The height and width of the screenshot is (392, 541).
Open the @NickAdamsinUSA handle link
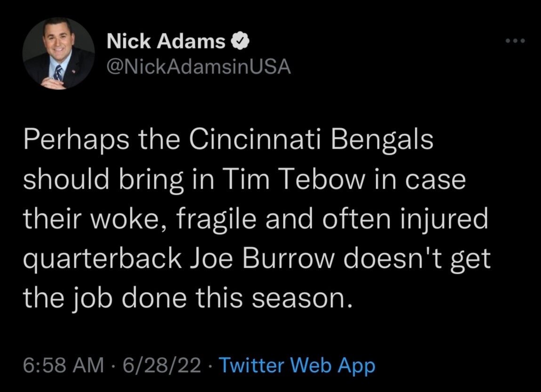pyautogui.click(x=199, y=68)
